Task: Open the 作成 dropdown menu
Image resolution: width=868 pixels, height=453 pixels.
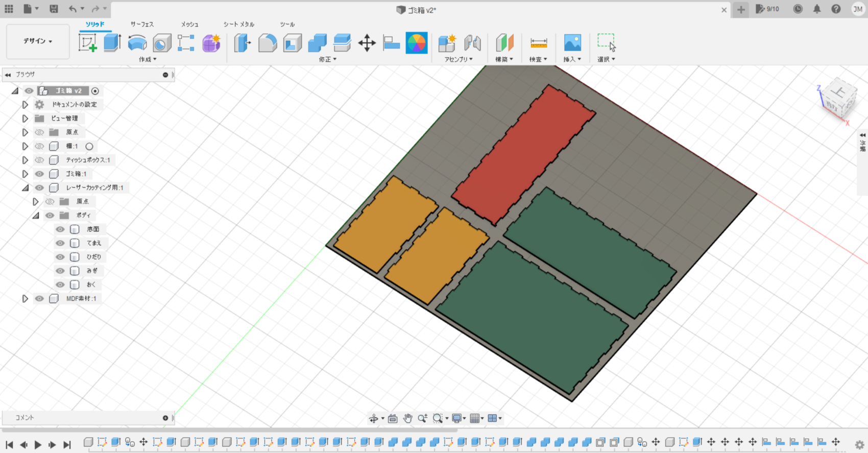Action: click(x=148, y=59)
